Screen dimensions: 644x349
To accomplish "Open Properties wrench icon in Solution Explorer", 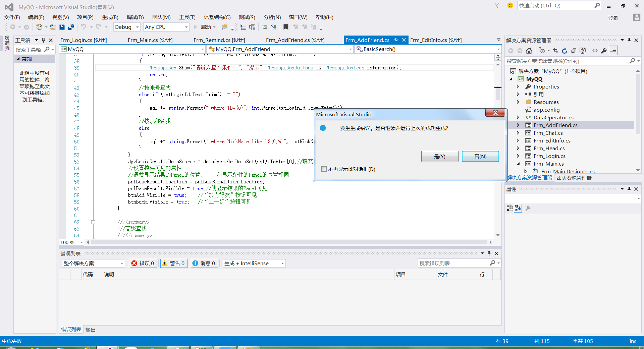I will [x=604, y=51].
